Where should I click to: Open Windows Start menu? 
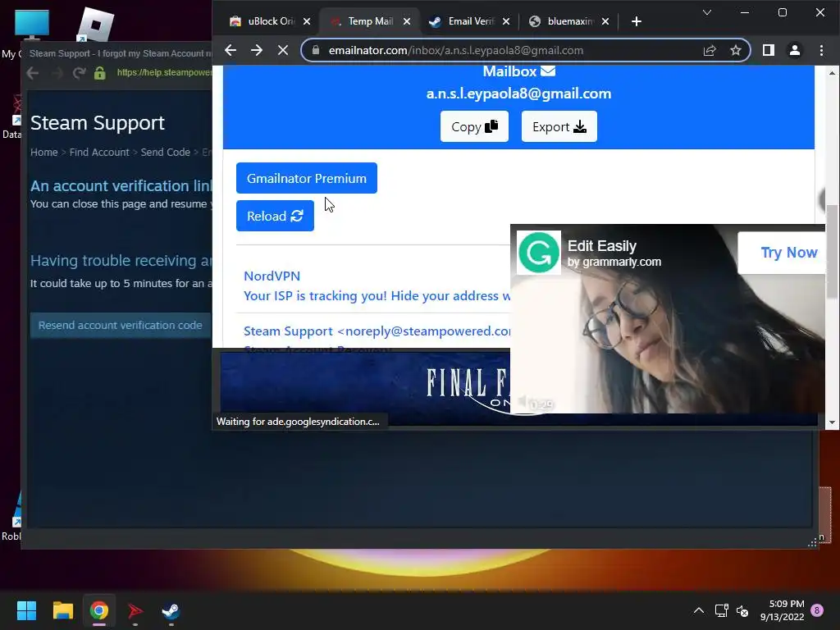tap(26, 610)
